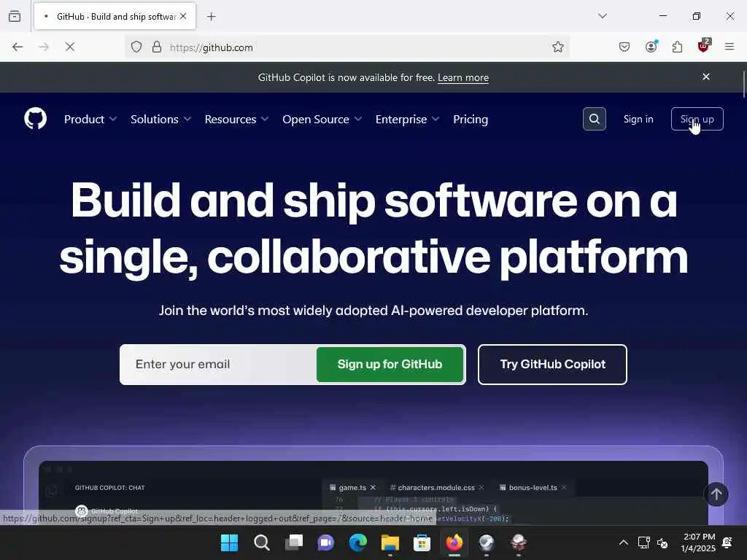Bookmark this page with star icon
The width and height of the screenshot is (747, 560).
point(558,47)
